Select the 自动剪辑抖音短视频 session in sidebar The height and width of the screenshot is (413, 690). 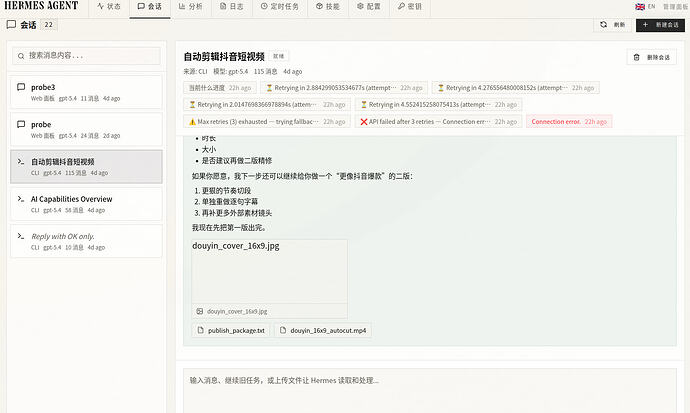pyautogui.click(x=86, y=167)
